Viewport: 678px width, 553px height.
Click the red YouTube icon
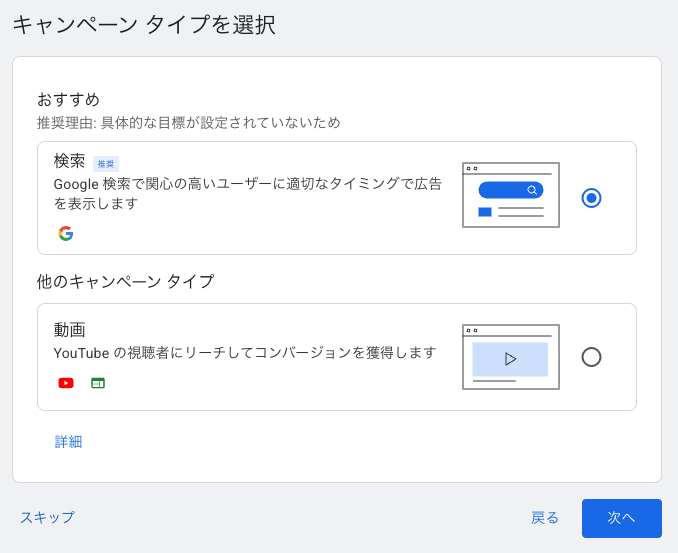(66, 383)
